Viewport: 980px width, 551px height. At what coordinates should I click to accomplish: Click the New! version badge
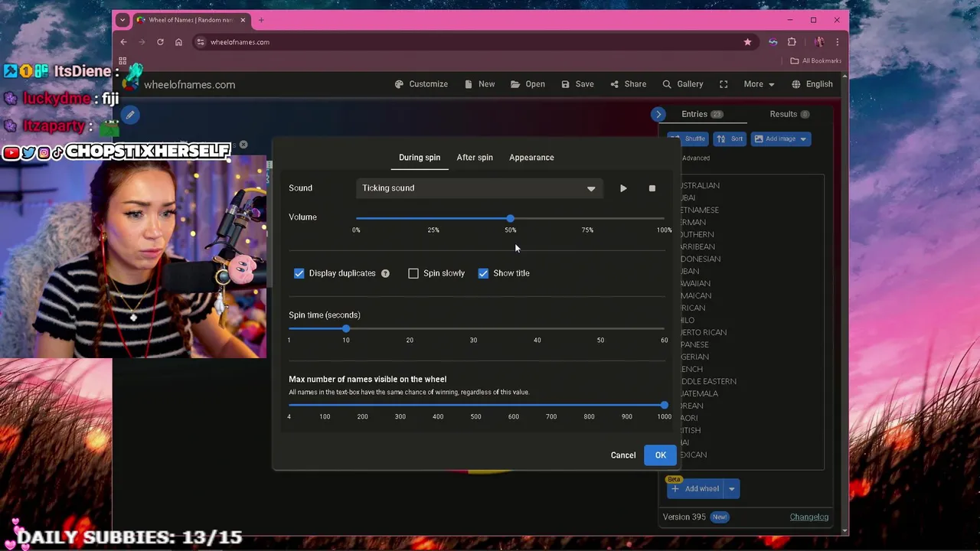point(720,517)
